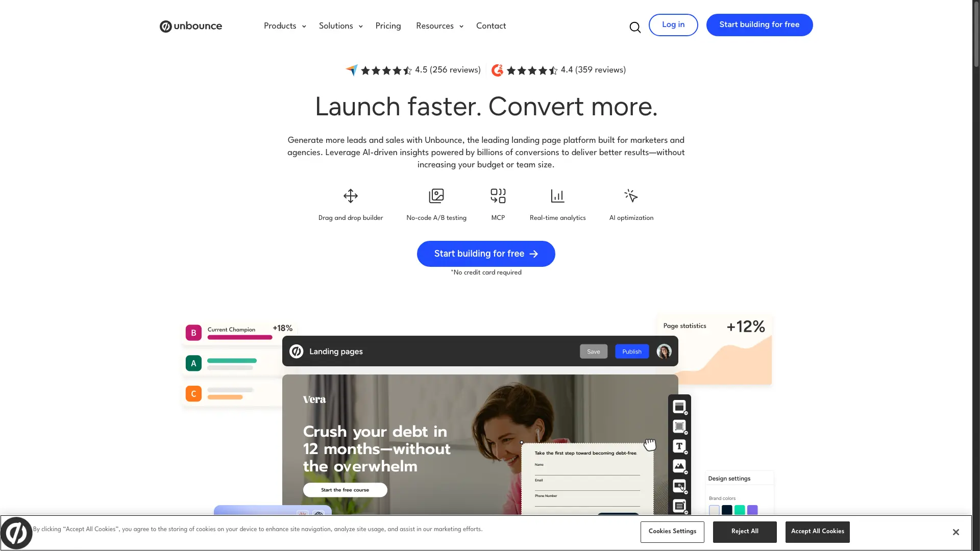Screen dimensions: 980x551
Task: Click the variant C badge icon
Action: pos(193,393)
